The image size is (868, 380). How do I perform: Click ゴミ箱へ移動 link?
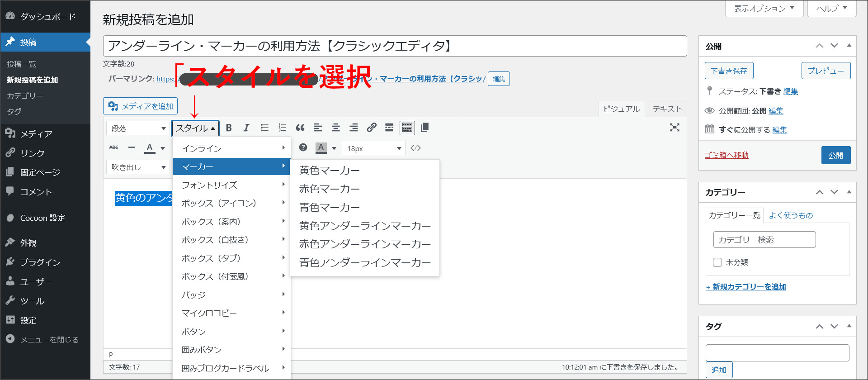click(726, 155)
